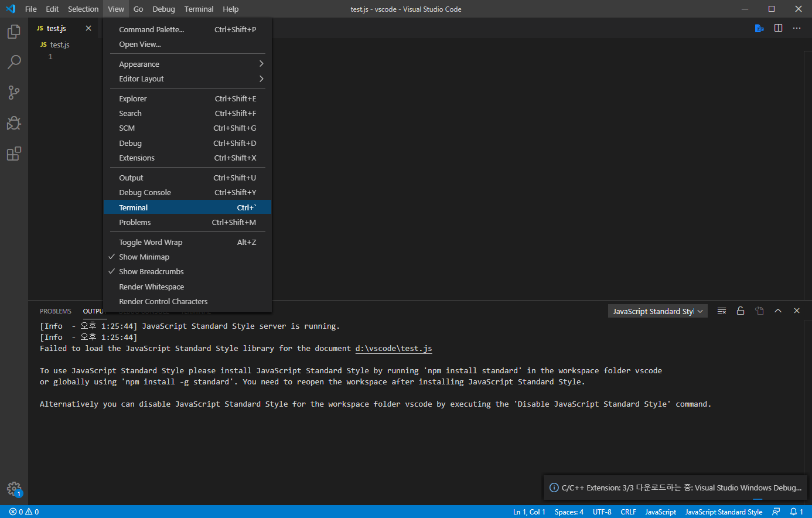Click JavaScript Standard Style status item
The image size is (812, 518).
[x=724, y=512]
